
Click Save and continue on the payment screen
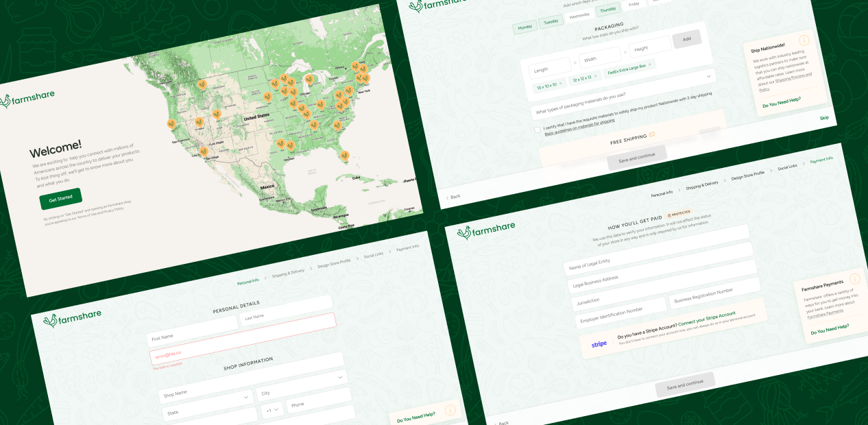[685, 384]
